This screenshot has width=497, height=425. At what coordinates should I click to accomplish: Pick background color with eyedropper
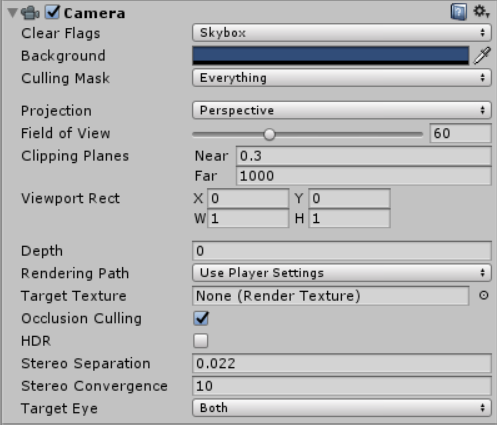coord(482,55)
